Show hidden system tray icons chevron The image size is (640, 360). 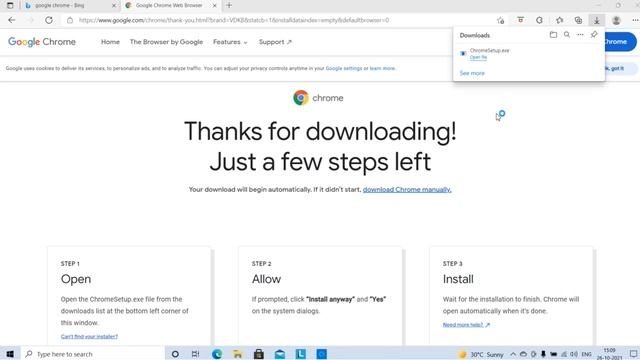pos(513,354)
